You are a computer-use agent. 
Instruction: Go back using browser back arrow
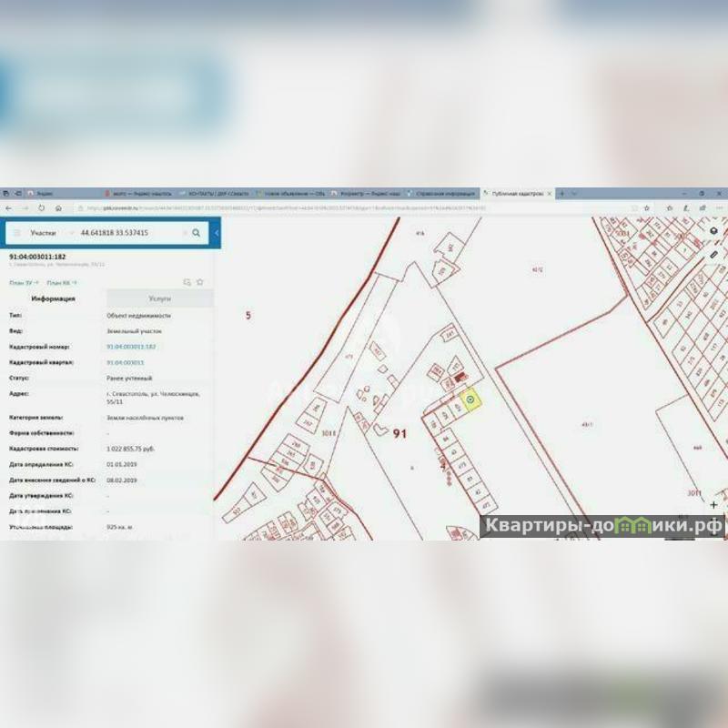(x=8, y=207)
